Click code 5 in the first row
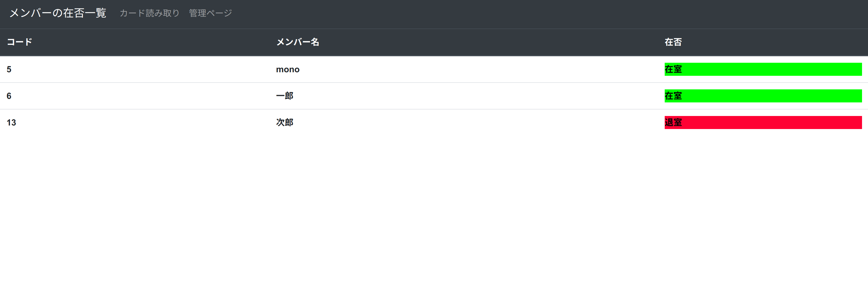The height and width of the screenshot is (295, 868). pos(9,69)
